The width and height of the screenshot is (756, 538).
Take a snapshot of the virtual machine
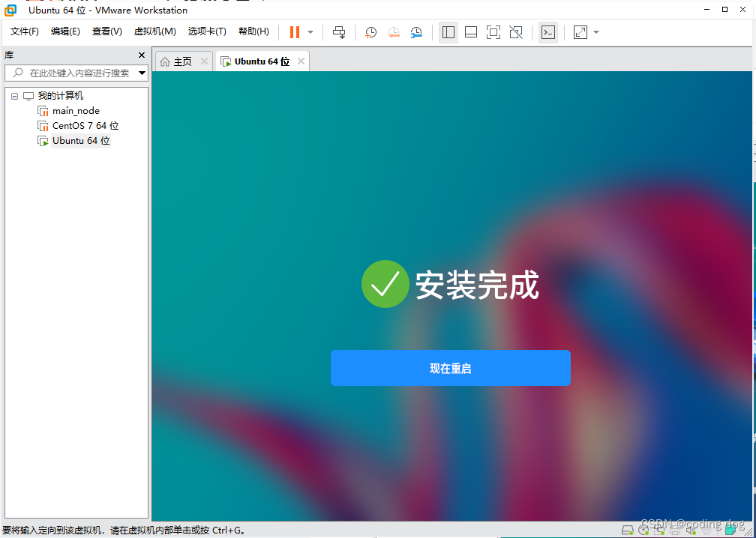[x=370, y=31]
